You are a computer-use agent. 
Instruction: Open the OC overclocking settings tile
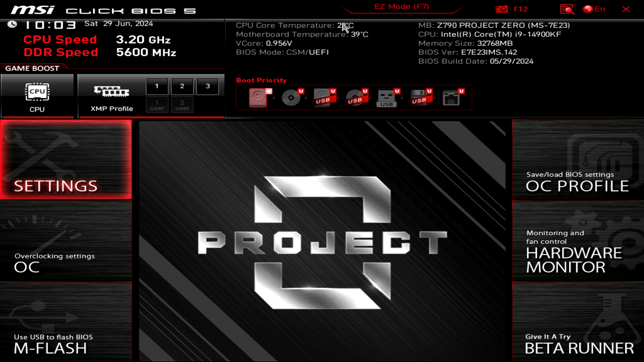pos(66,241)
